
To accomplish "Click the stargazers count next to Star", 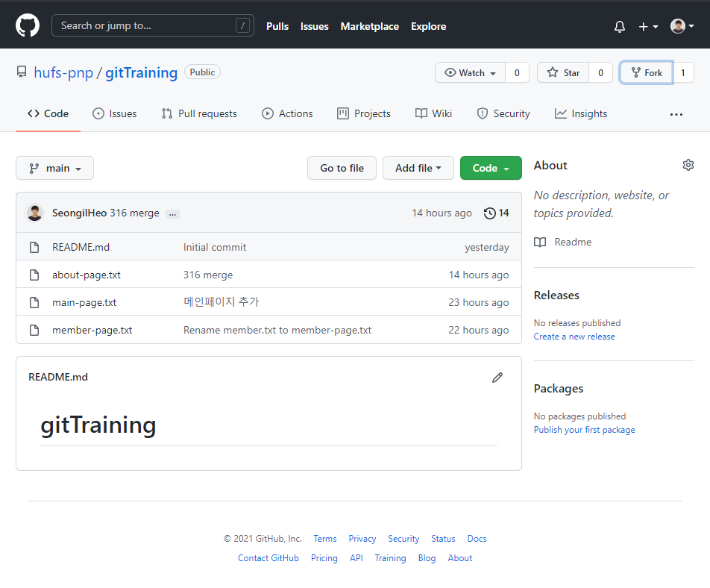I will point(601,73).
